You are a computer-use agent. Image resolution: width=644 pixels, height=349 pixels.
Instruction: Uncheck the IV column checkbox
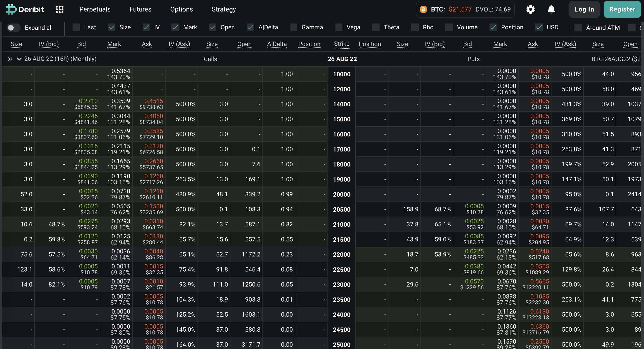click(146, 27)
